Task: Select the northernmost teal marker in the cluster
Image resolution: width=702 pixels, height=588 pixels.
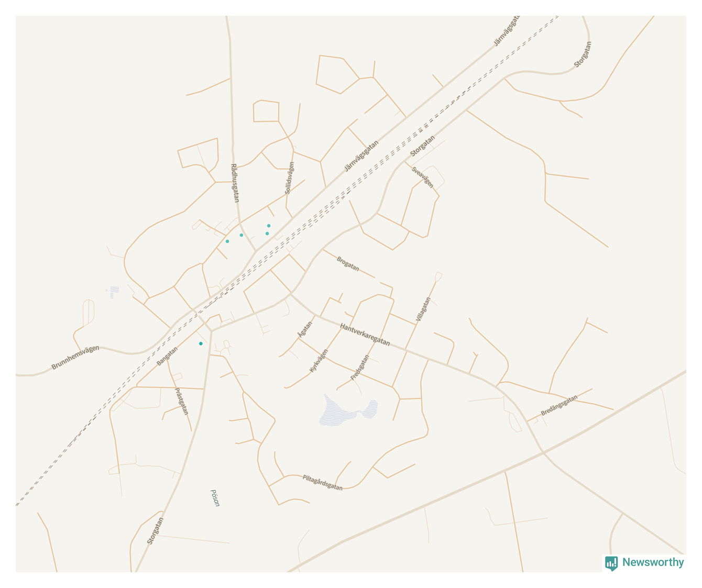Action: pos(269,226)
